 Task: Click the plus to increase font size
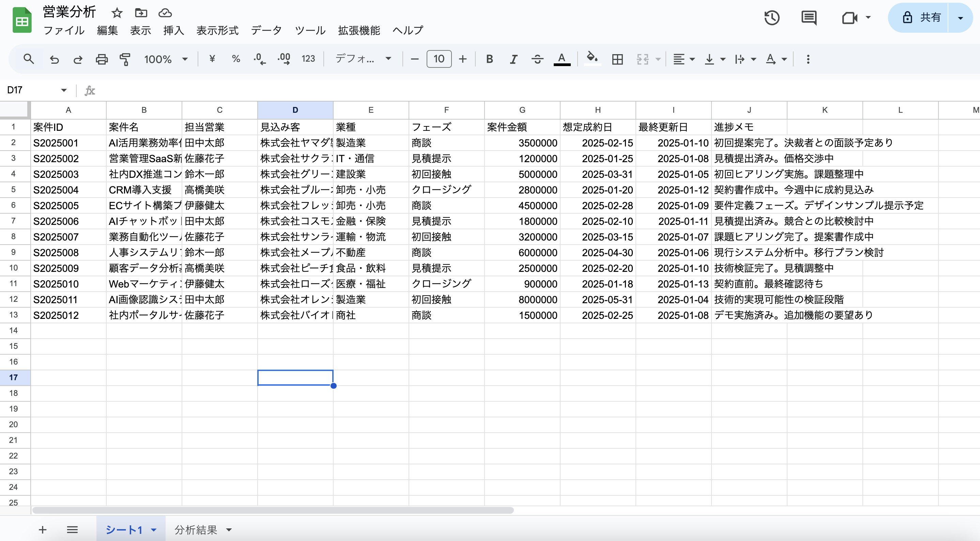click(463, 59)
